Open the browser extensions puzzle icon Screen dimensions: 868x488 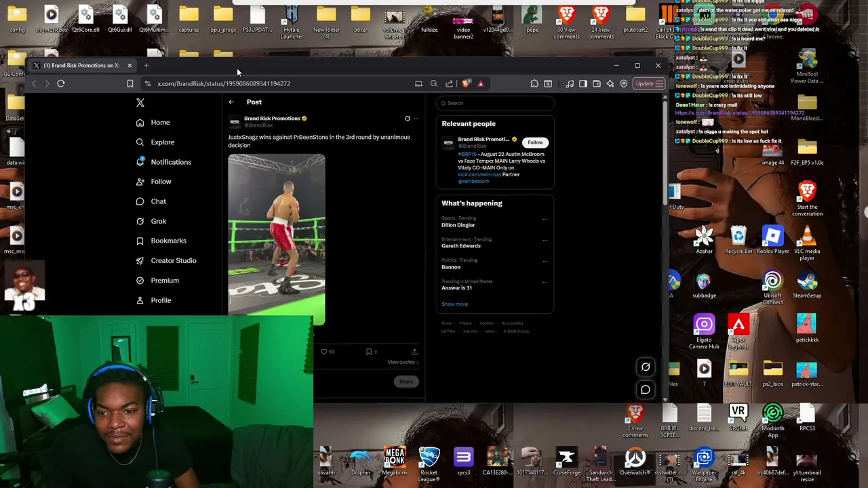pyautogui.click(x=534, y=83)
